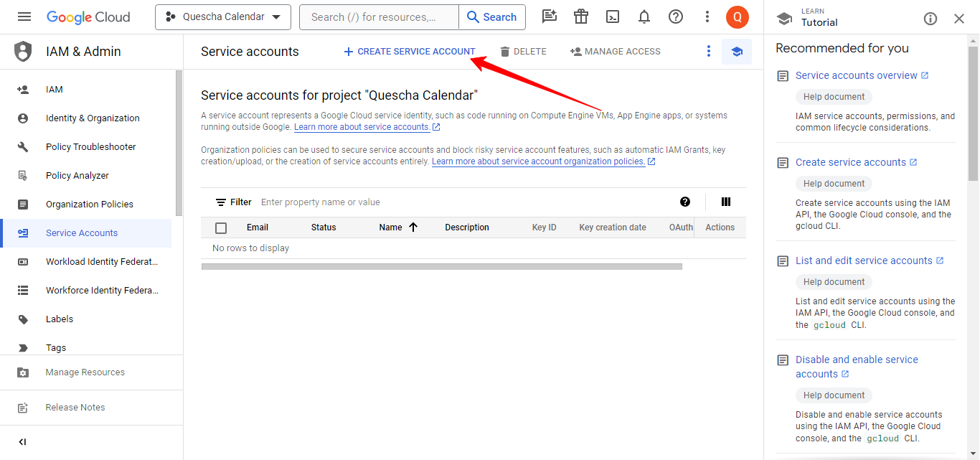
Task: Open Learn more about service accounts link
Action: point(362,127)
